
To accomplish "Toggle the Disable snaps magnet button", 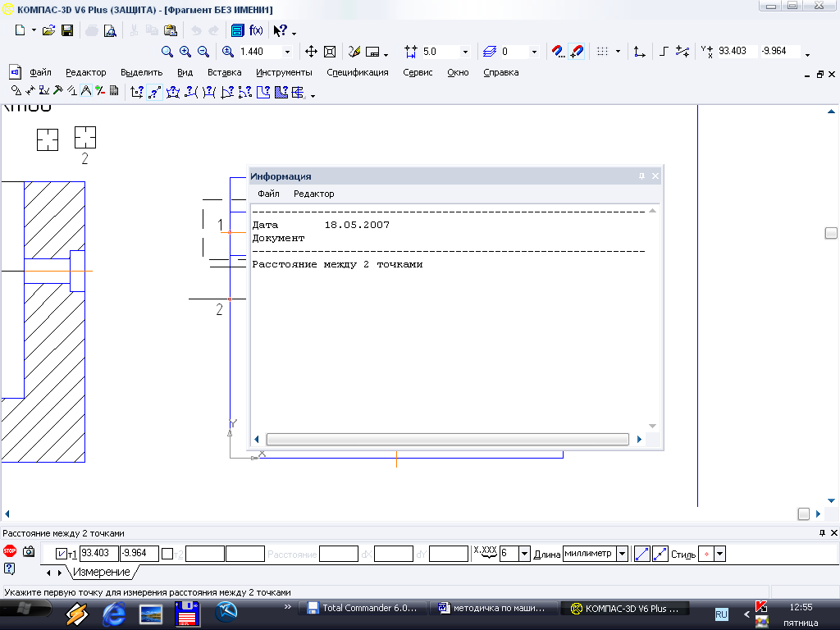I will [577, 52].
